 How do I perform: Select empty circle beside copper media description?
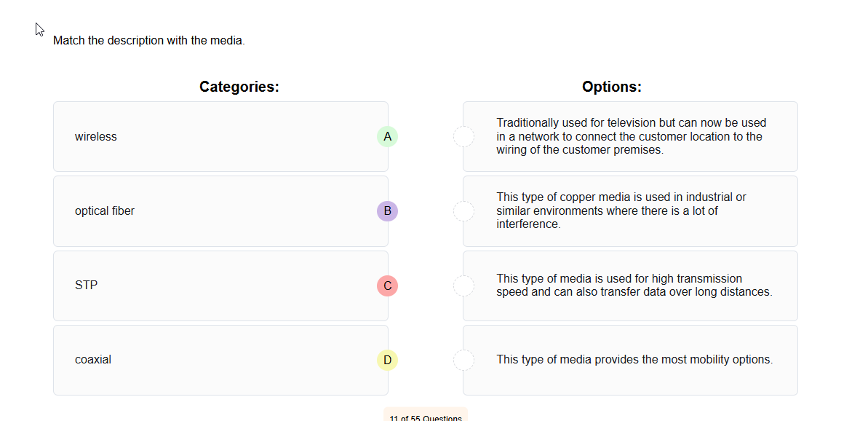coord(463,211)
